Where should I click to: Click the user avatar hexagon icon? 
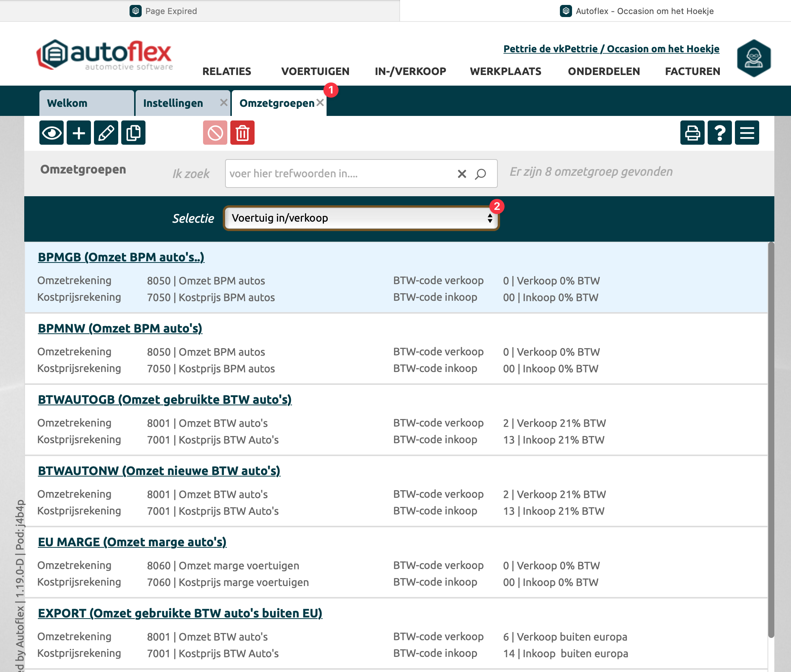[753, 58]
